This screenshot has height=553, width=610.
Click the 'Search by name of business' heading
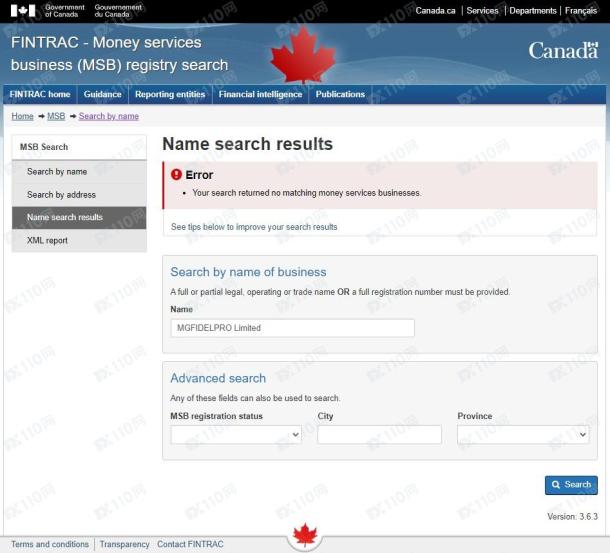coord(248,272)
